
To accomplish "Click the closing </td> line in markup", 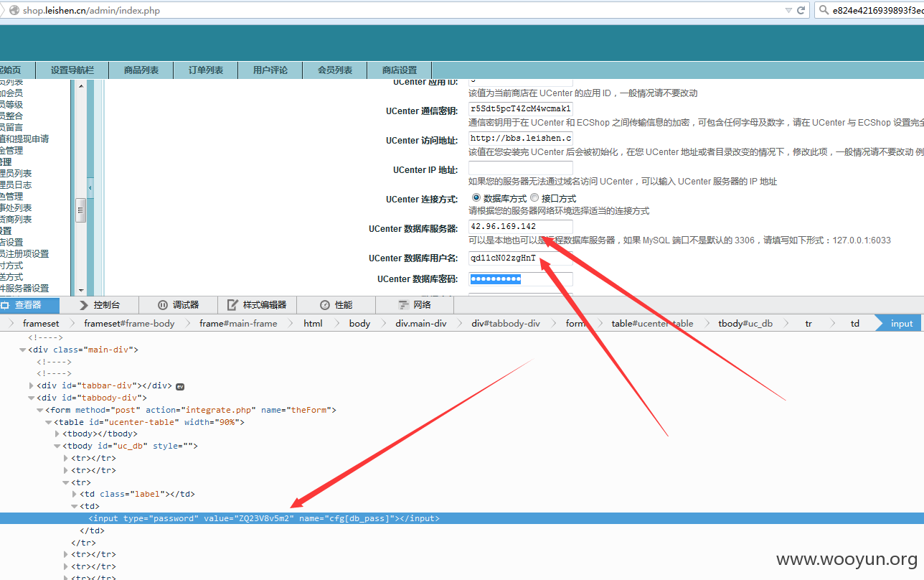I will (x=93, y=530).
